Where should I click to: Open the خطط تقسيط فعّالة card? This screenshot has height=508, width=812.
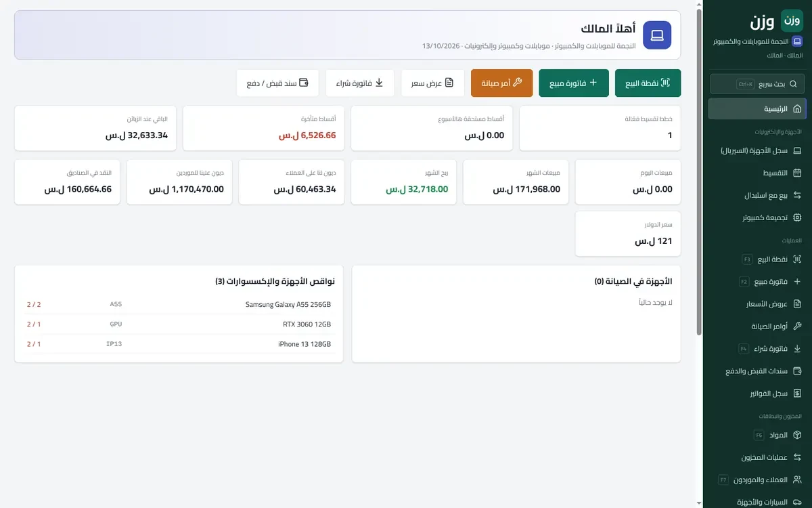point(600,128)
